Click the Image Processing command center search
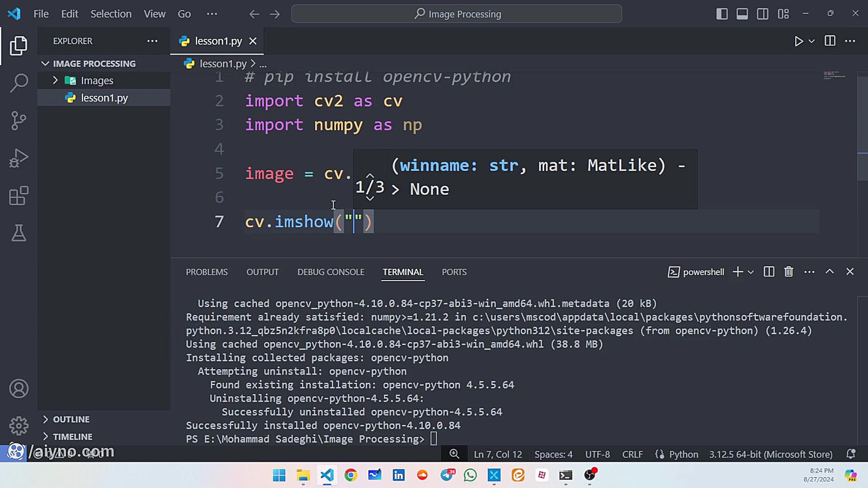Image resolution: width=868 pixels, height=488 pixels. (457, 14)
